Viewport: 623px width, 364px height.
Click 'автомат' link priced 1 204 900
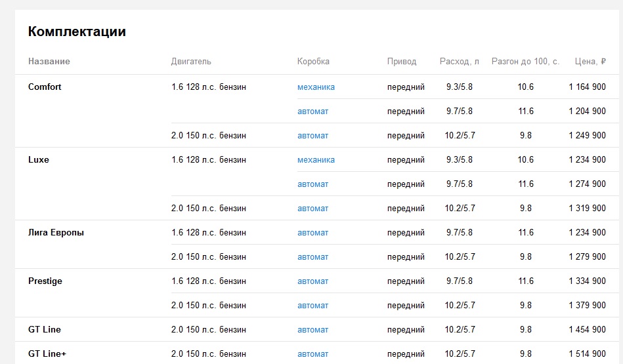[312, 111]
